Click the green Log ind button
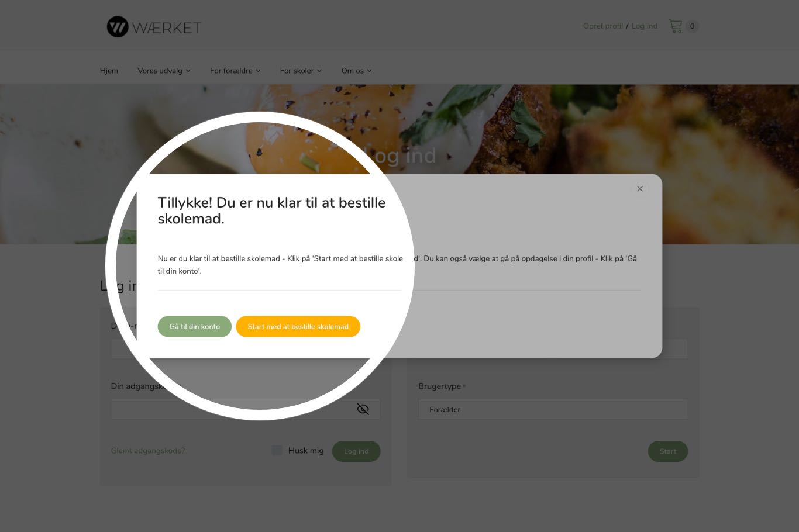 click(x=356, y=451)
